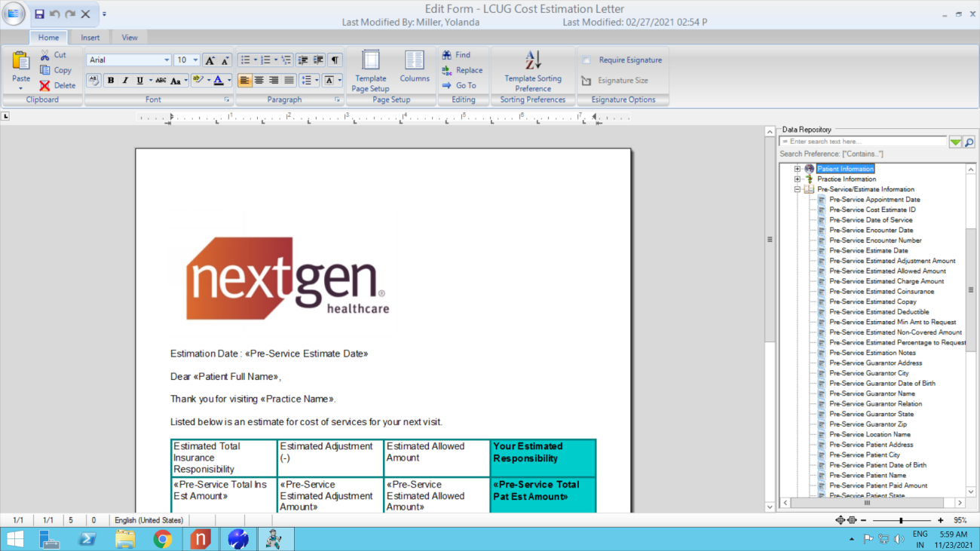
Task: Open the font size 10 dropdown
Action: tap(196, 60)
